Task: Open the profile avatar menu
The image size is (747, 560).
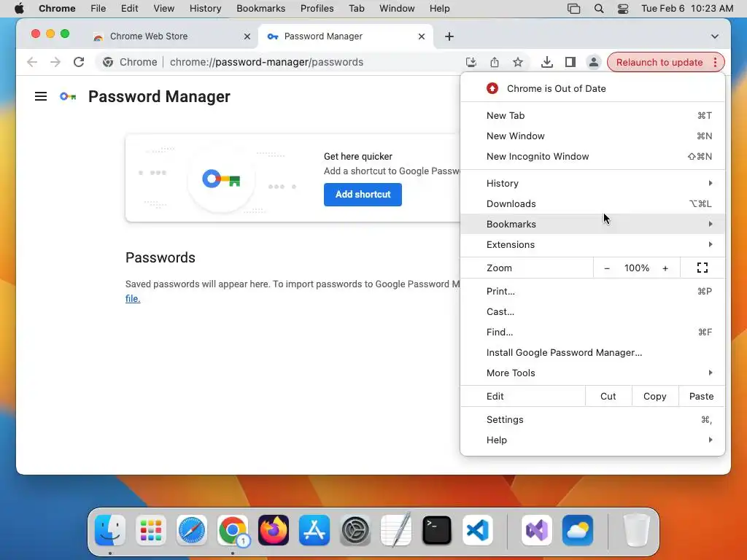Action: click(594, 63)
